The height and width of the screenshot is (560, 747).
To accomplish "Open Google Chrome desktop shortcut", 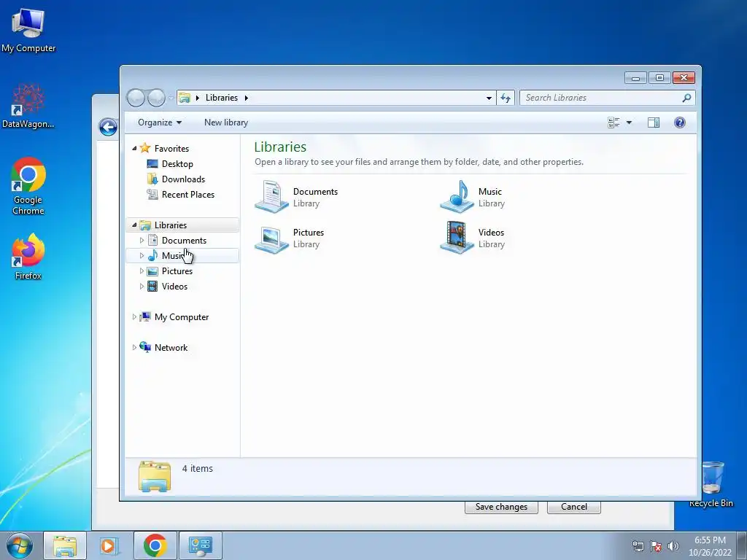I will click(28, 186).
